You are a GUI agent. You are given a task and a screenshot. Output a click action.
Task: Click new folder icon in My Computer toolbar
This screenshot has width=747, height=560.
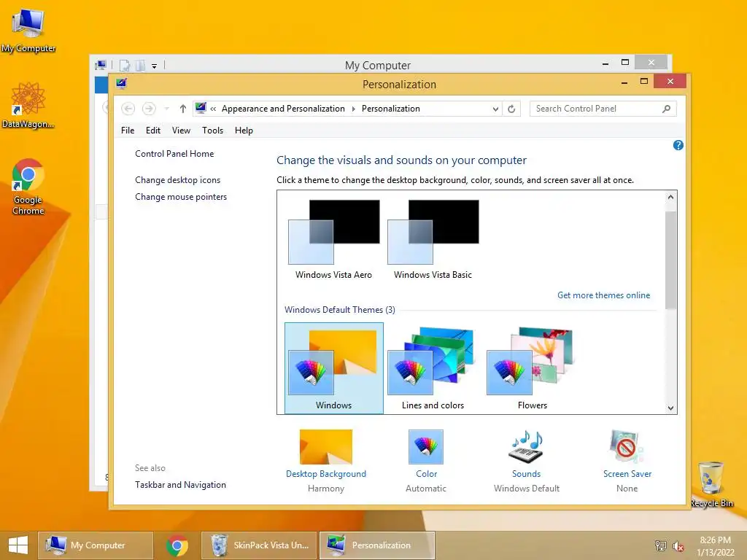(140, 65)
